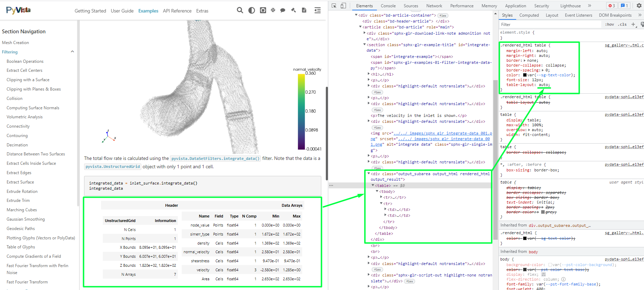This screenshot has height=290, width=644.
Task: Open the Lighthouse tab
Action: [570, 6]
